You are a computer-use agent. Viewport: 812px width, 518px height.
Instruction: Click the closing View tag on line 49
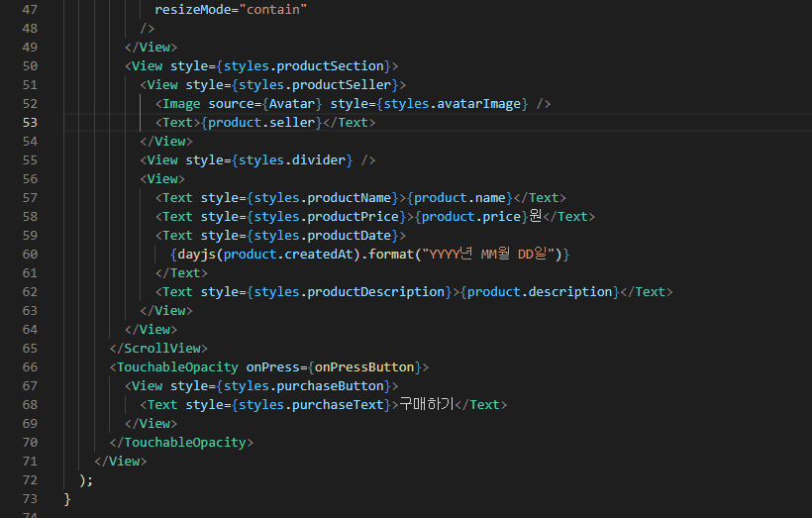click(x=151, y=48)
